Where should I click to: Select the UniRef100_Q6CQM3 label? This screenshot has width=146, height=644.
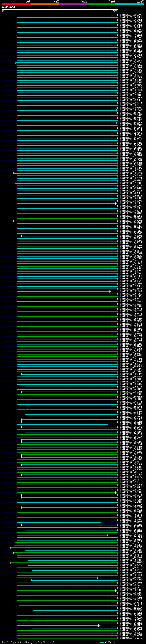131,344
